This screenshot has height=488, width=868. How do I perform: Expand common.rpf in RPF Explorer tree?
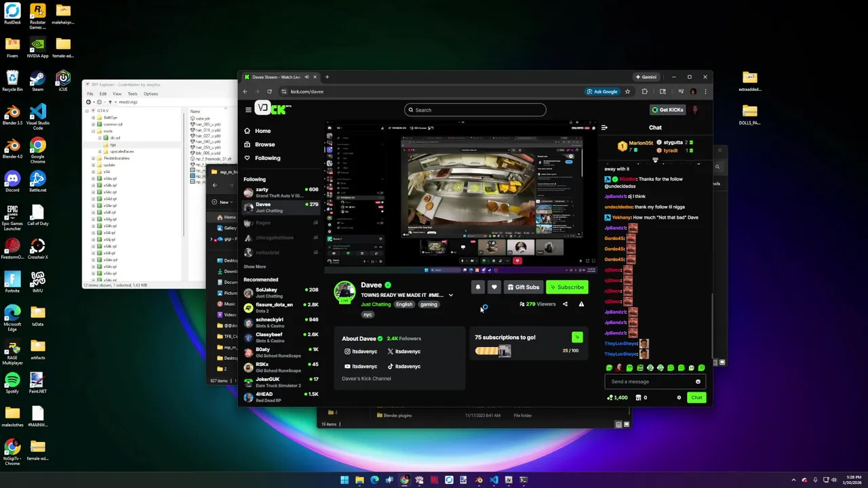(x=94, y=125)
